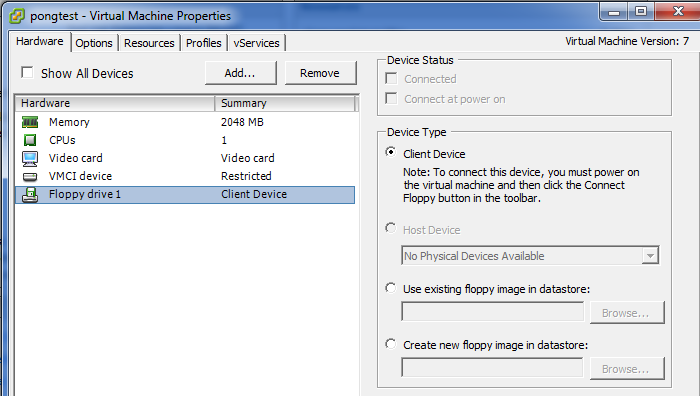
Task: Click the Restricted summary value
Action: (246, 176)
